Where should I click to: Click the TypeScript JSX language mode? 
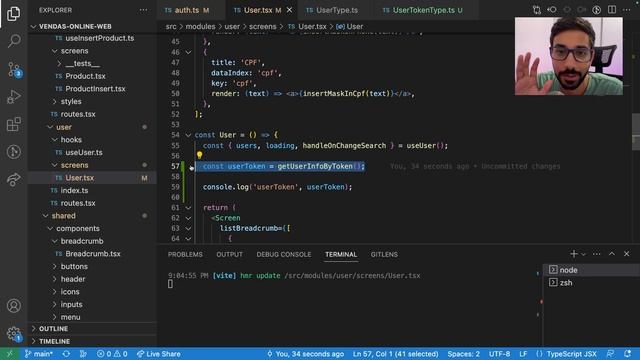[571, 354]
